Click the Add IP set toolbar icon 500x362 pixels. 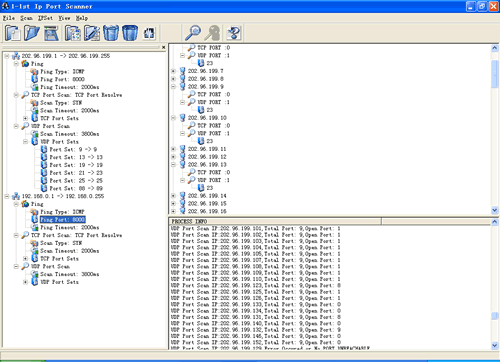pos(73,33)
